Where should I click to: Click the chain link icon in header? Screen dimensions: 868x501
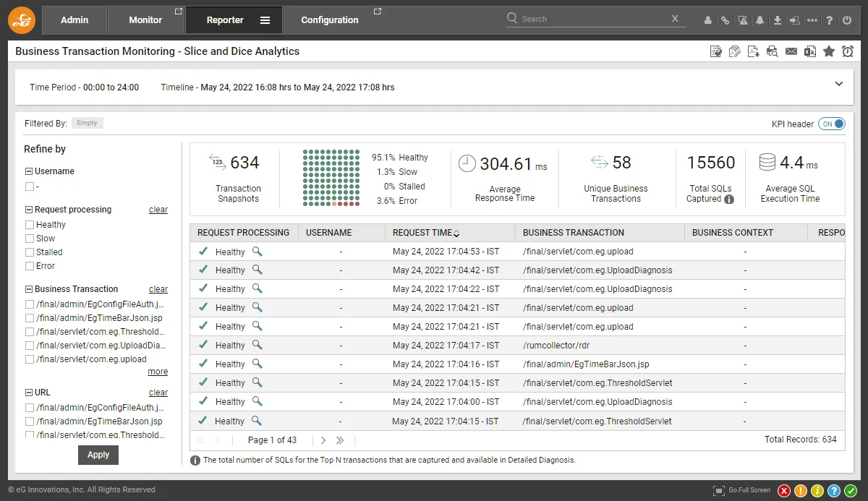(x=725, y=21)
